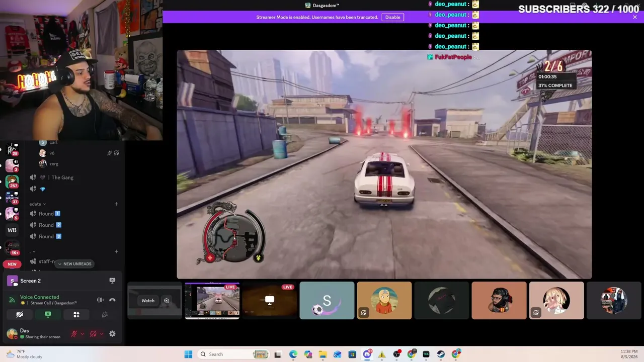The width and height of the screenshot is (644, 362).
Task: Open Steam from the taskbar
Action: coord(441,354)
